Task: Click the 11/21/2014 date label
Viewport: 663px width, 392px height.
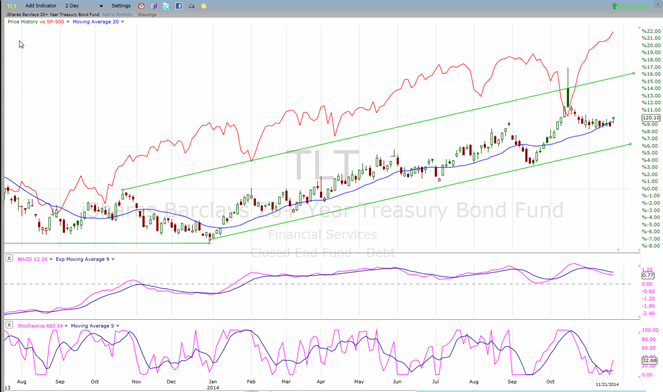Action: (x=607, y=384)
